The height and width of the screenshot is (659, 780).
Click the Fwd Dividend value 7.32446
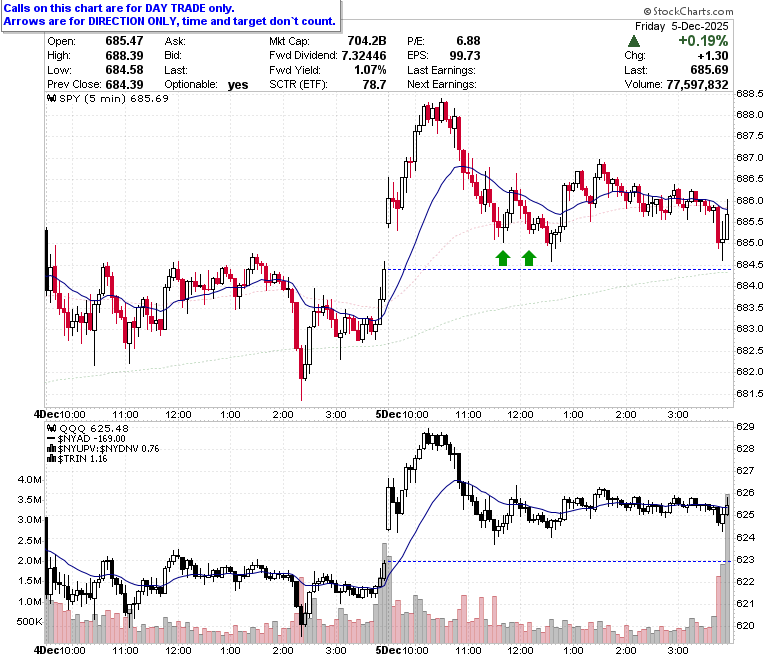coord(364,55)
